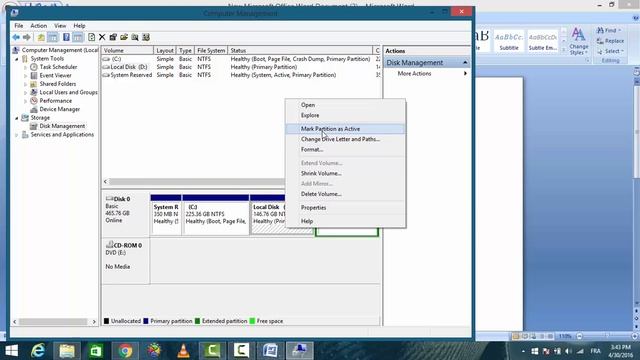Open Google Chrome from the taskbar
Viewport: 640px width, 360px height.
click(125, 351)
